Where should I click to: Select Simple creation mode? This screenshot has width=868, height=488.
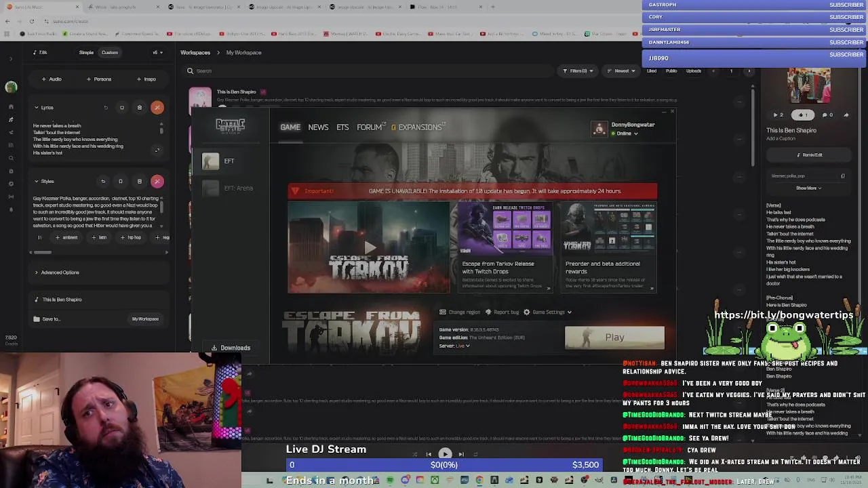[x=86, y=53]
